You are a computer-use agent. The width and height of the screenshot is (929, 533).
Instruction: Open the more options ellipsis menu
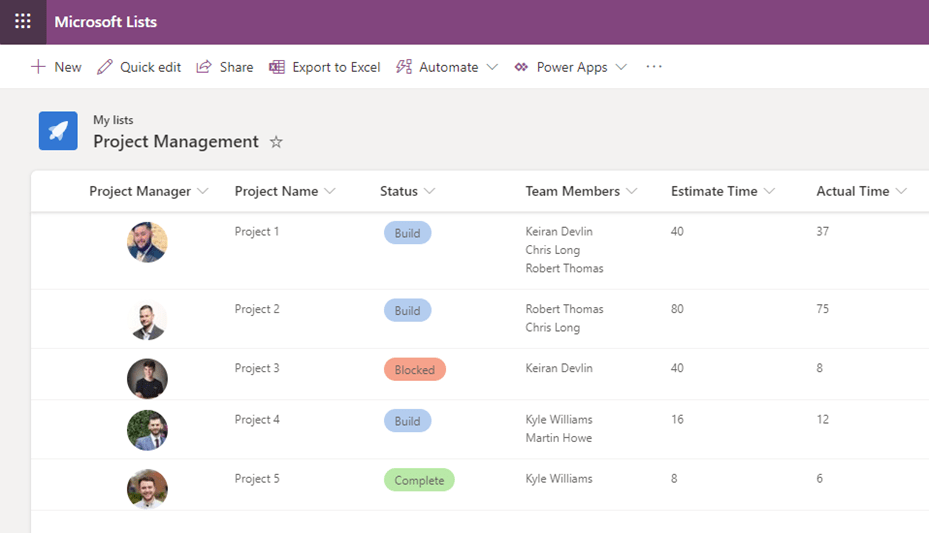coord(654,67)
